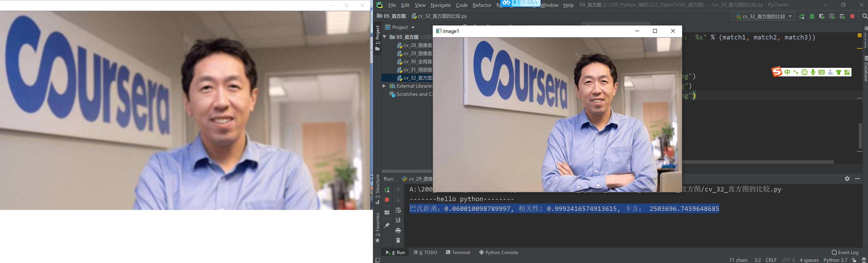Click the print icon in Run panel

tap(398, 230)
